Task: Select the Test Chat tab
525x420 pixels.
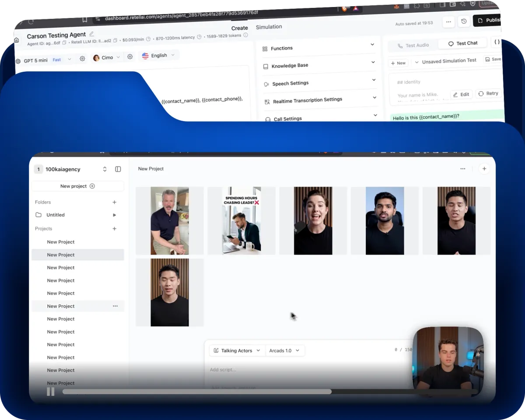Action: (463, 43)
